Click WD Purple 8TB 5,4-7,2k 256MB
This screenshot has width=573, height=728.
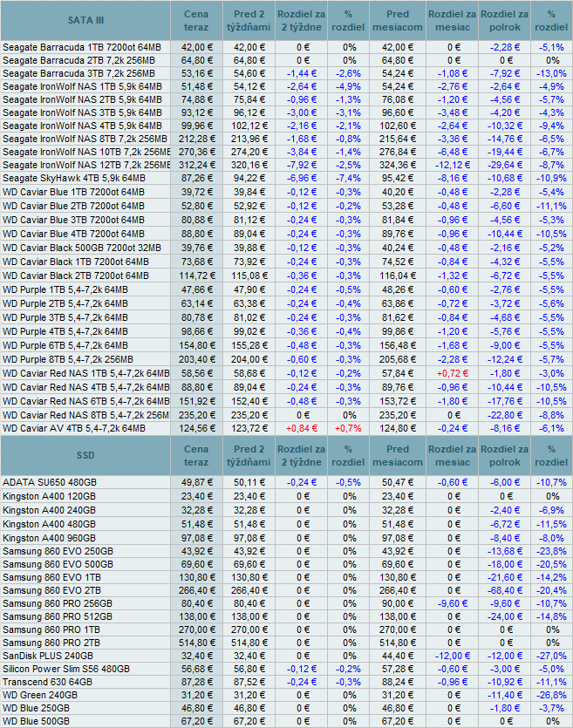pos(68,359)
